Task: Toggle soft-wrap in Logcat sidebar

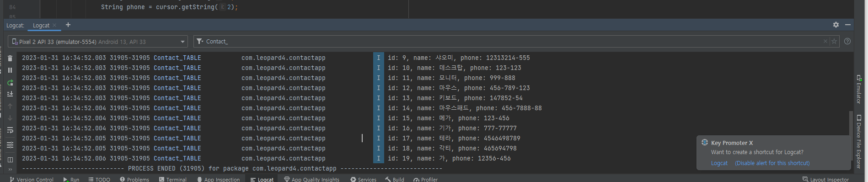Action: click(10, 130)
